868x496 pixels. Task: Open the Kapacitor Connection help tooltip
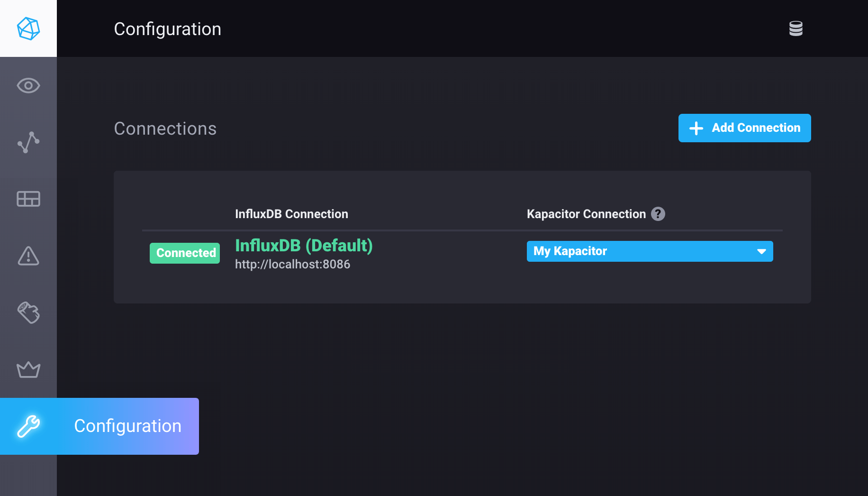click(659, 214)
